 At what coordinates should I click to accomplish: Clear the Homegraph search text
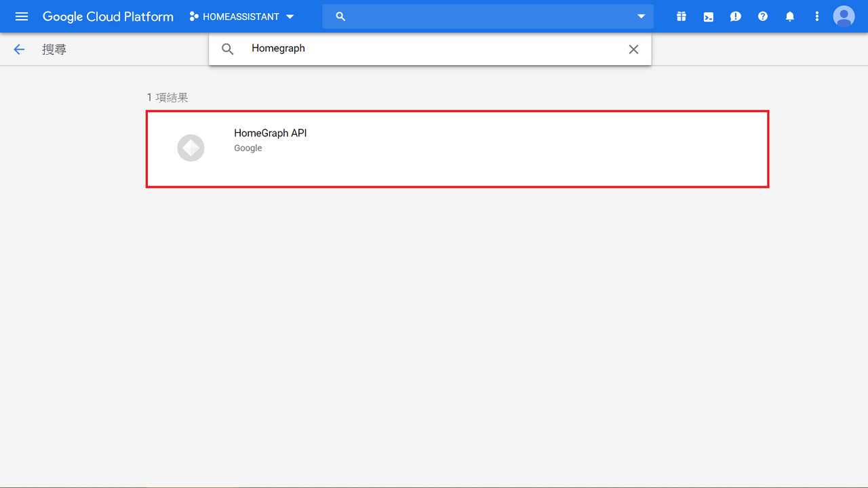tap(633, 49)
